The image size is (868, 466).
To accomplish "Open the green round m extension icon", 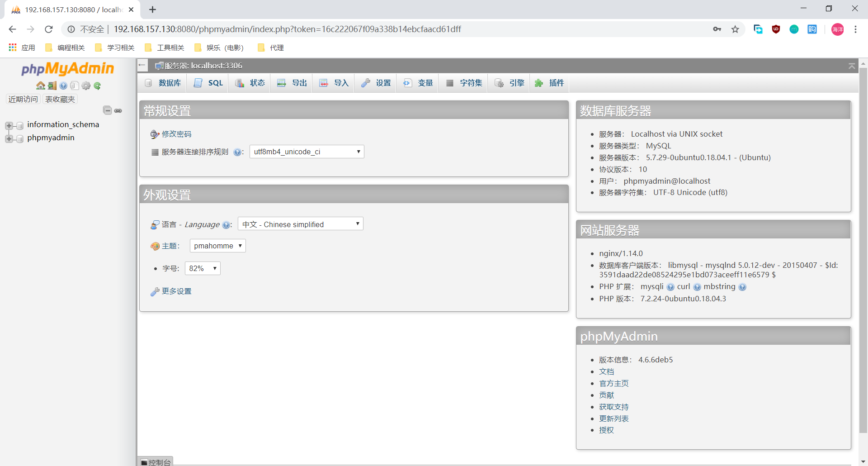I will point(794,29).
